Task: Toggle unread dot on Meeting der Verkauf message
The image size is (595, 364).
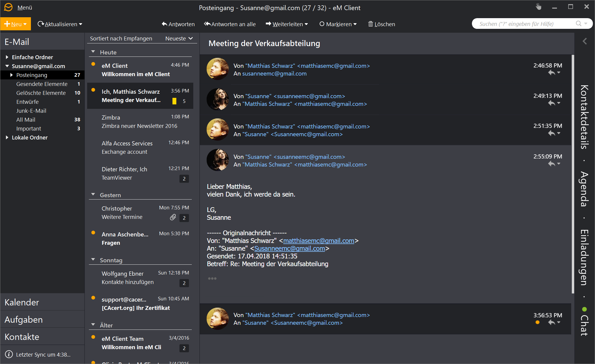Action: click(x=93, y=90)
